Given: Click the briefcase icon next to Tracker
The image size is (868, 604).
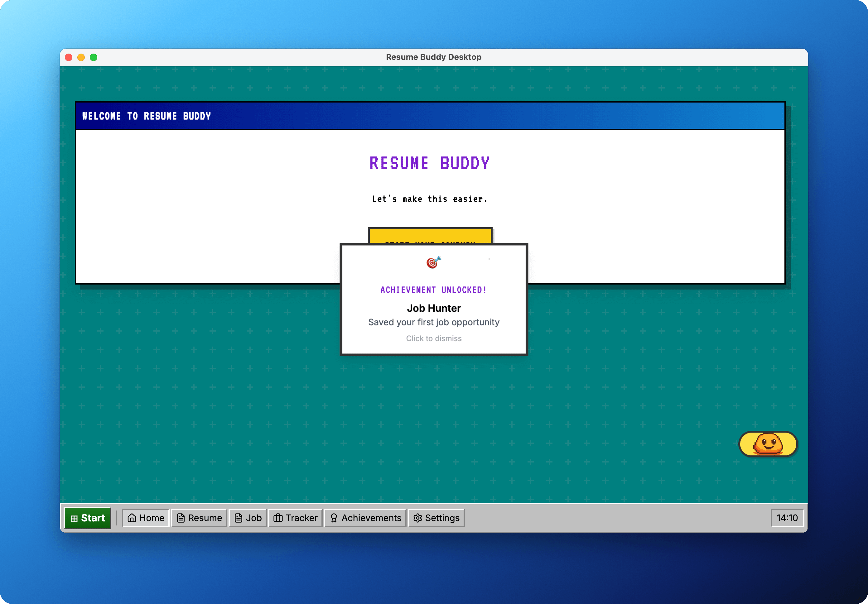Looking at the screenshot, I should pyautogui.click(x=278, y=517).
